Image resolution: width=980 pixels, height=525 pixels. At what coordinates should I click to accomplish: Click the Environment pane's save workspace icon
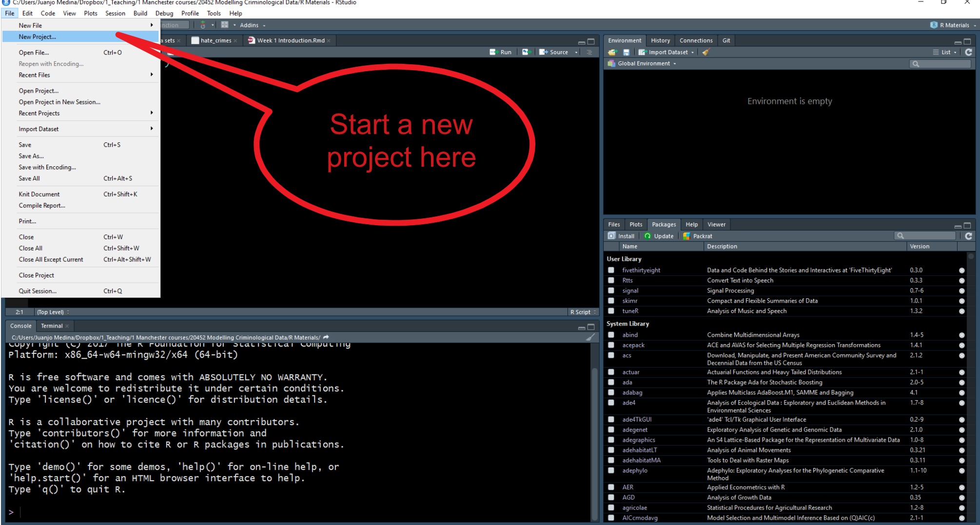tap(626, 52)
